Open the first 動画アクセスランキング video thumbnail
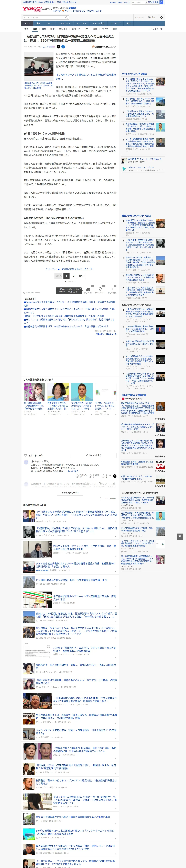Screen dimensions: 186x868 point(160,312)
